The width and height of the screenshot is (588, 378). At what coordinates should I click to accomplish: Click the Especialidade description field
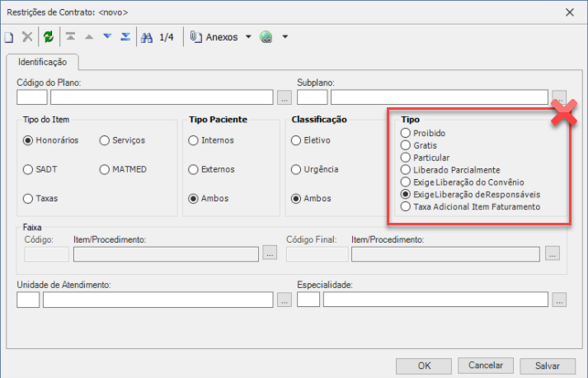pos(435,300)
